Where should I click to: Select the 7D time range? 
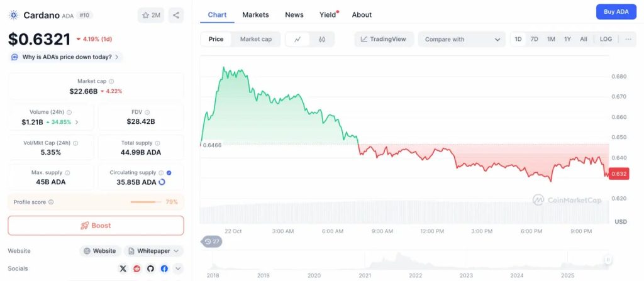point(534,39)
